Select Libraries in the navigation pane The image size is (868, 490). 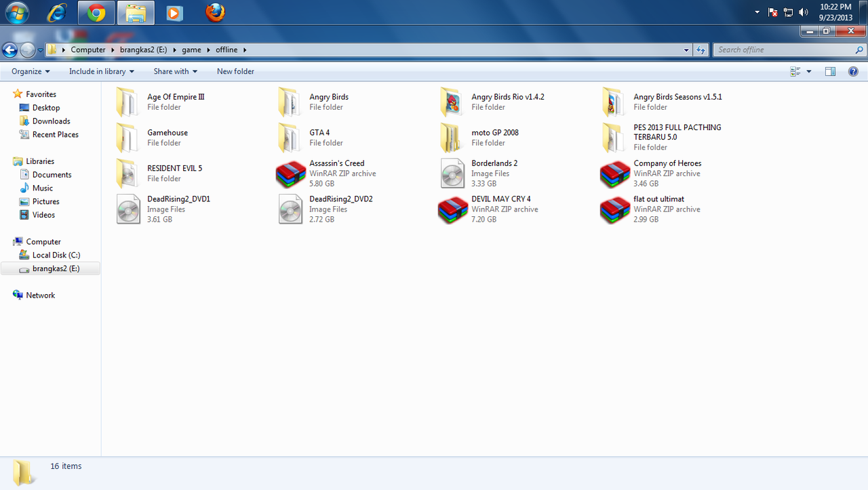[40, 161]
